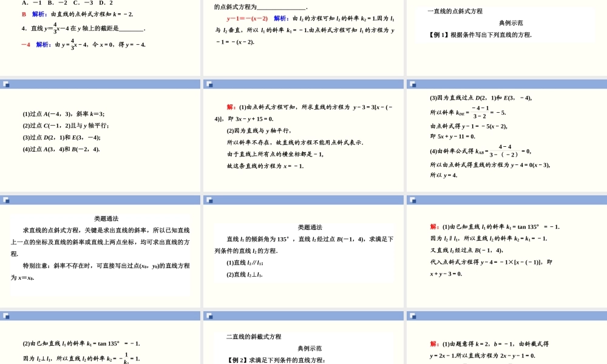
Task: Click the line 即 5x+y-11=0
Action: 453,136
